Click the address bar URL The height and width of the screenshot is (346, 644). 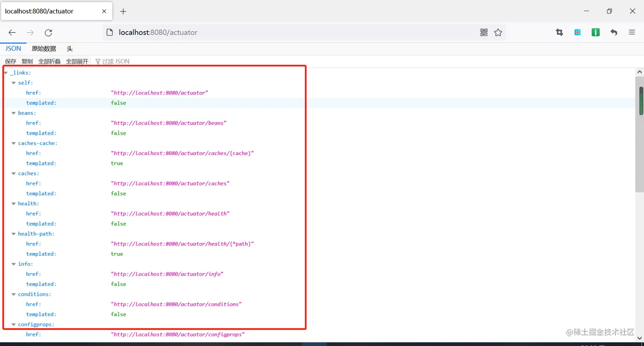(x=158, y=32)
